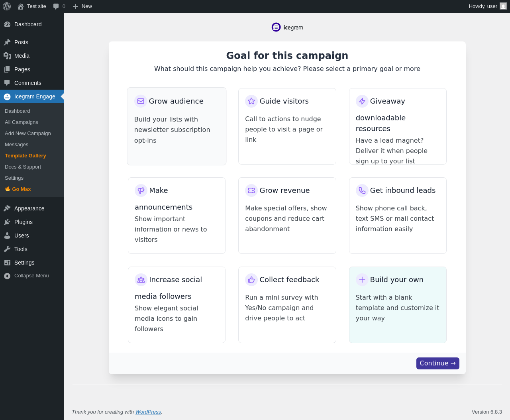Go to Template Gallery submenu item
The height and width of the screenshot is (420, 510).
point(25,156)
